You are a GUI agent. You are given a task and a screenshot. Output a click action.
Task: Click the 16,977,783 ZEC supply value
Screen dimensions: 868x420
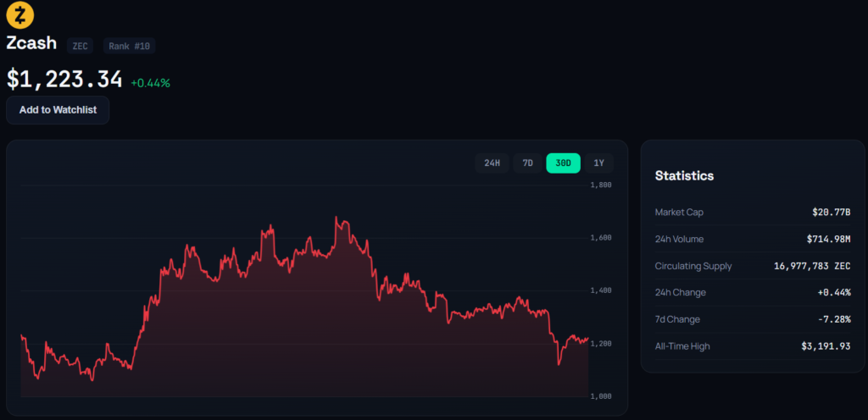pyautogui.click(x=812, y=266)
